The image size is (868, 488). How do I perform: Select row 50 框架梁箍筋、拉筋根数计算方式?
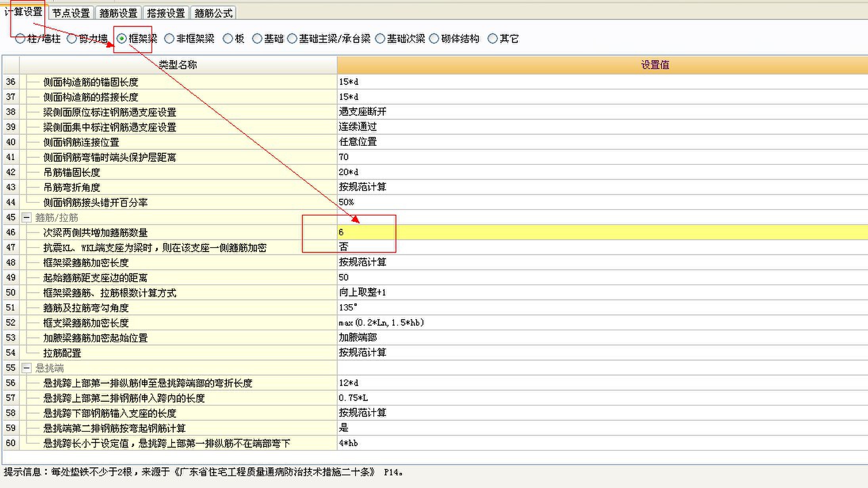(x=109, y=293)
